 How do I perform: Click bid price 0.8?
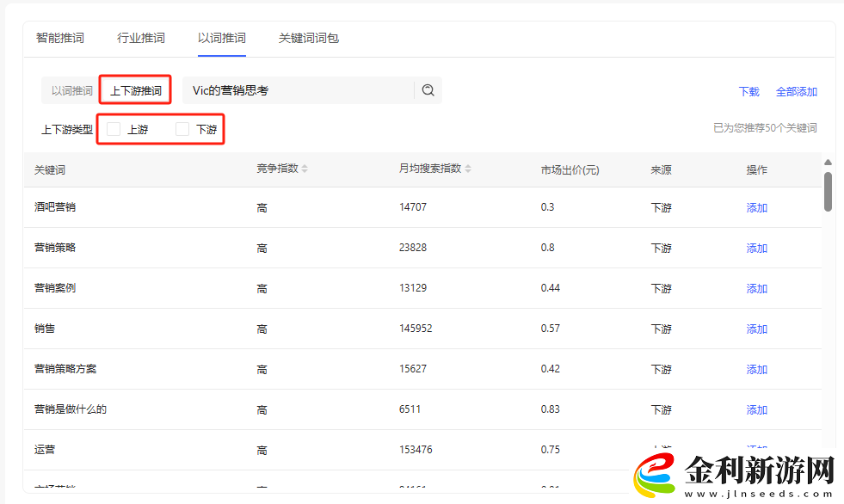pyautogui.click(x=547, y=248)
